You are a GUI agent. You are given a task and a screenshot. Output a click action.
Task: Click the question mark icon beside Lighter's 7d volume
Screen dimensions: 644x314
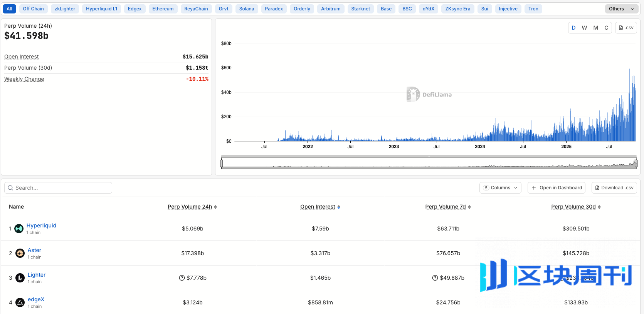point(435,278)
